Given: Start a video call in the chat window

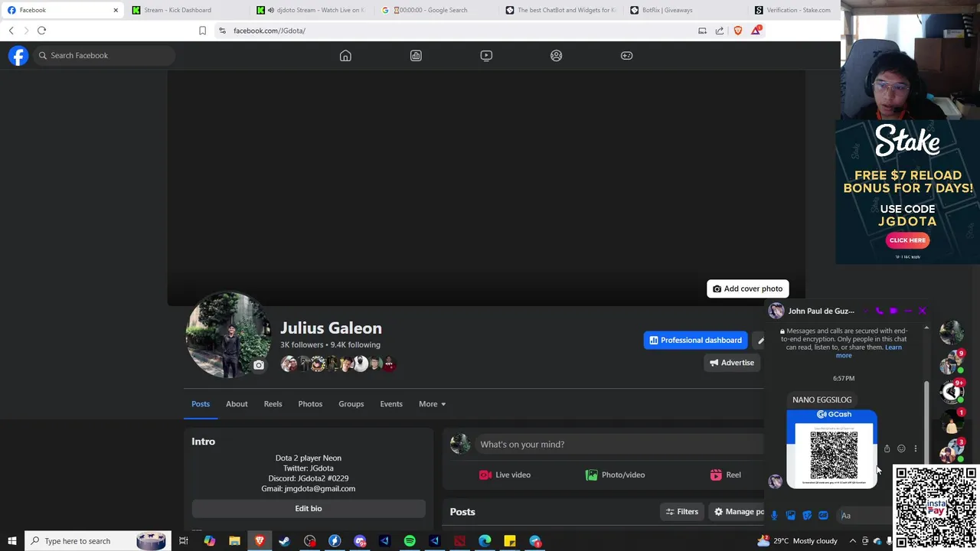Looking at the screenshot, I should click(x=893, y=311).
